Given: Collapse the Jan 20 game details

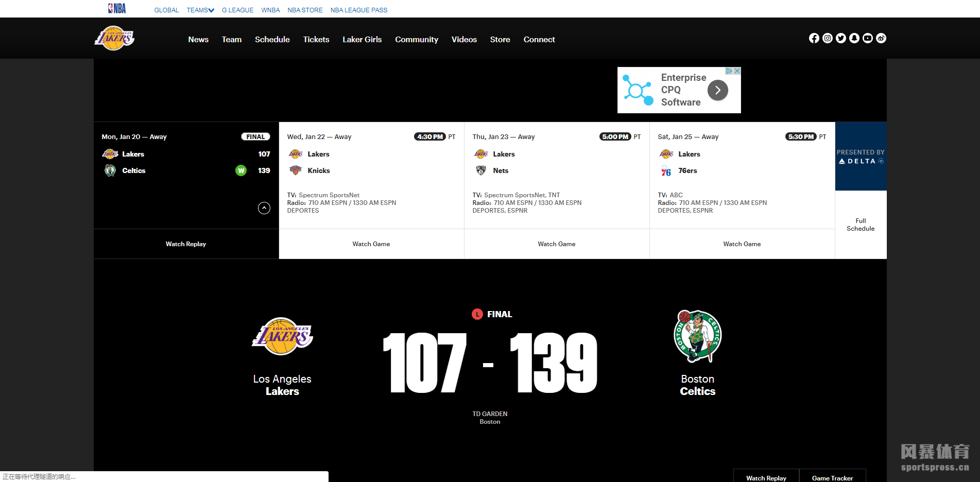Looking at the screenshot, I should (x=264, y=208).
